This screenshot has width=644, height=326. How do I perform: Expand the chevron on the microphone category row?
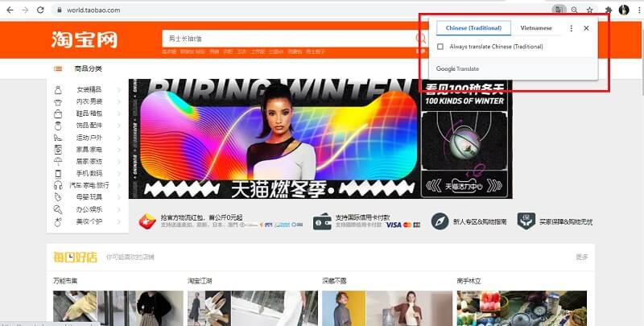[x=118, y=210]
